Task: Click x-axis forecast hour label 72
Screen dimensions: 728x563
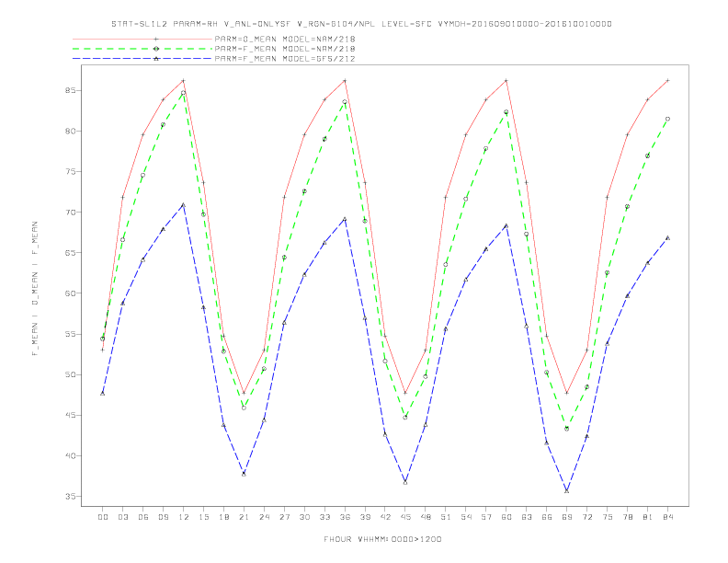Action: coord(587,517)
